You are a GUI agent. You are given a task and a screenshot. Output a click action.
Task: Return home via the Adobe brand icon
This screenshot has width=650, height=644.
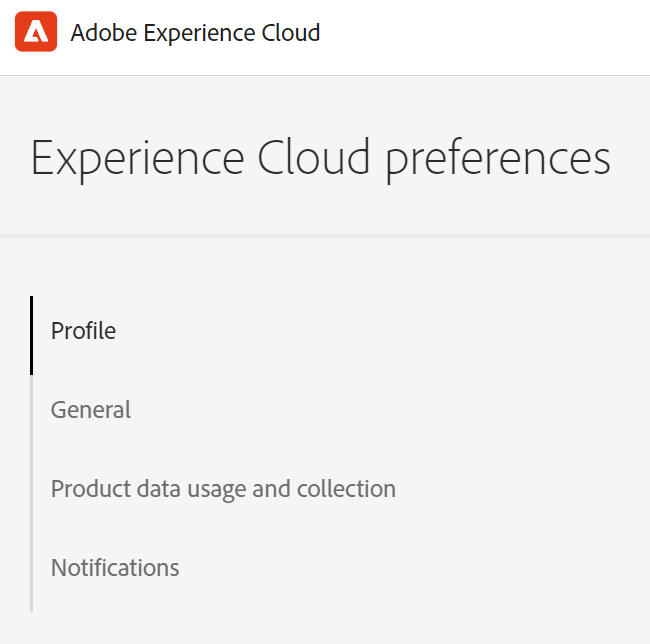[x=36, y=33]
